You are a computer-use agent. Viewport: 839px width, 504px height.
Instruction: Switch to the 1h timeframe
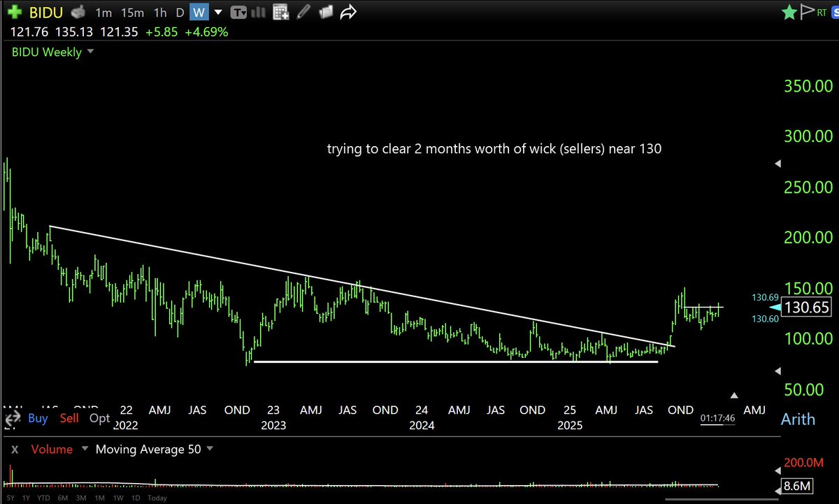(160, 13)
